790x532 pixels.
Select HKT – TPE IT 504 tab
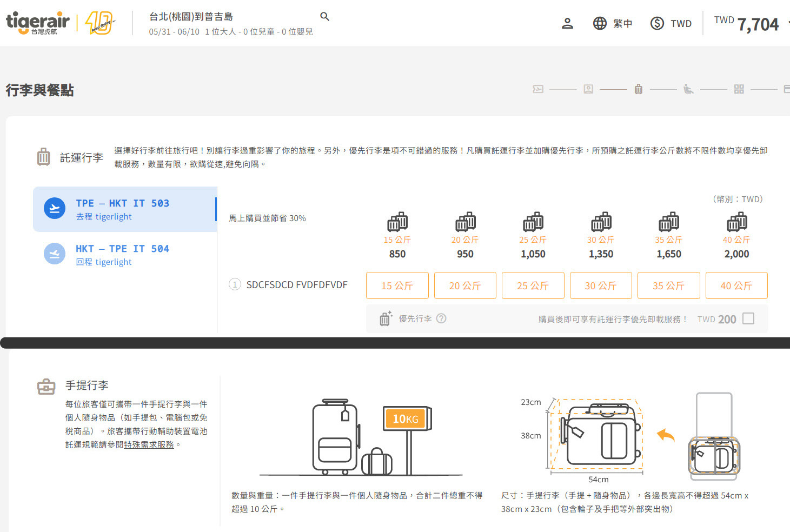(125, 255)
